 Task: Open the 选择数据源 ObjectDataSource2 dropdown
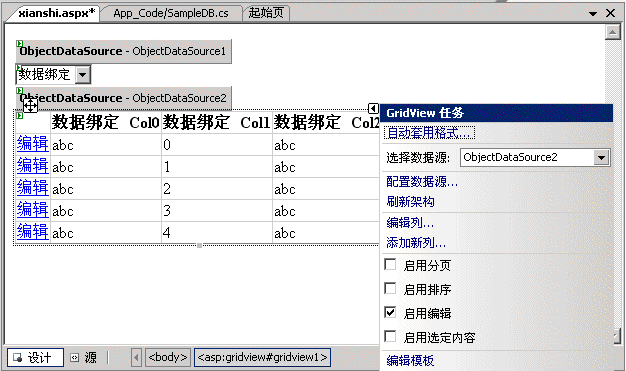(601, 157)
